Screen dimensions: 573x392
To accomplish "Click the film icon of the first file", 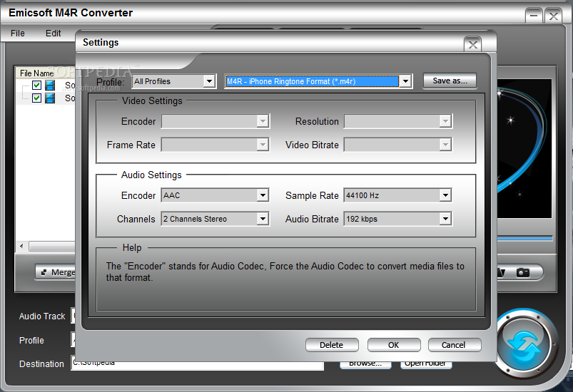I will click(50, 85).
